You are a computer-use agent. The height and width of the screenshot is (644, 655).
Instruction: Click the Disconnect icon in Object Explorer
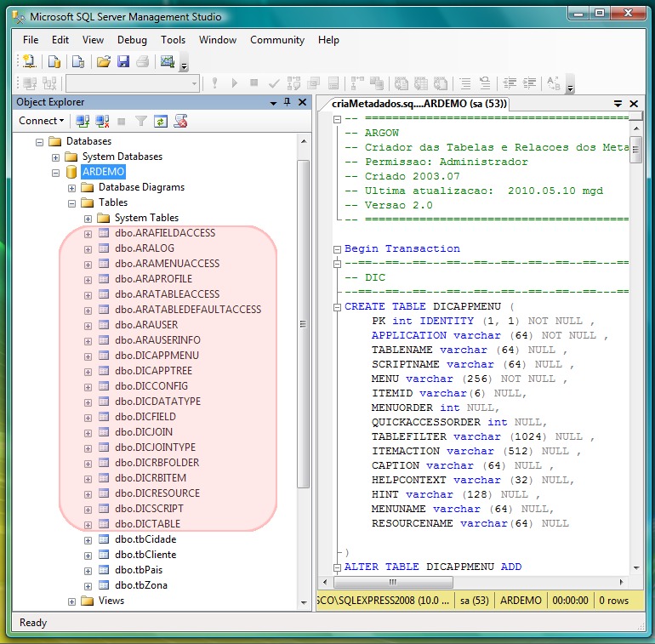click(102, 121)
